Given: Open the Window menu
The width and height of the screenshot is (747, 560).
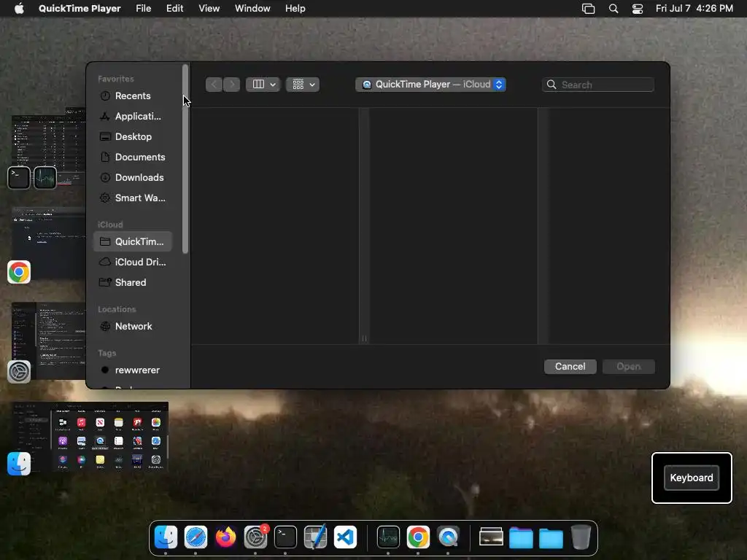Looking at the screenshot, I should (252, 9).
